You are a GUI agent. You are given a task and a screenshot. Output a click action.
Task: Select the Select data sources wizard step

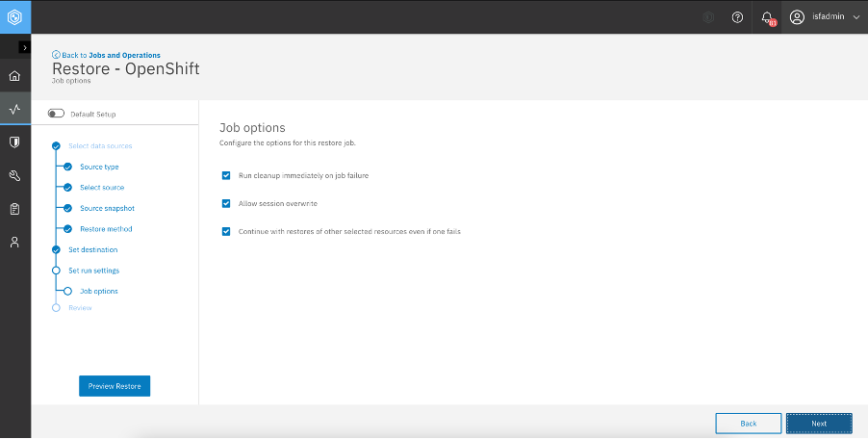[x=100, y=146]
